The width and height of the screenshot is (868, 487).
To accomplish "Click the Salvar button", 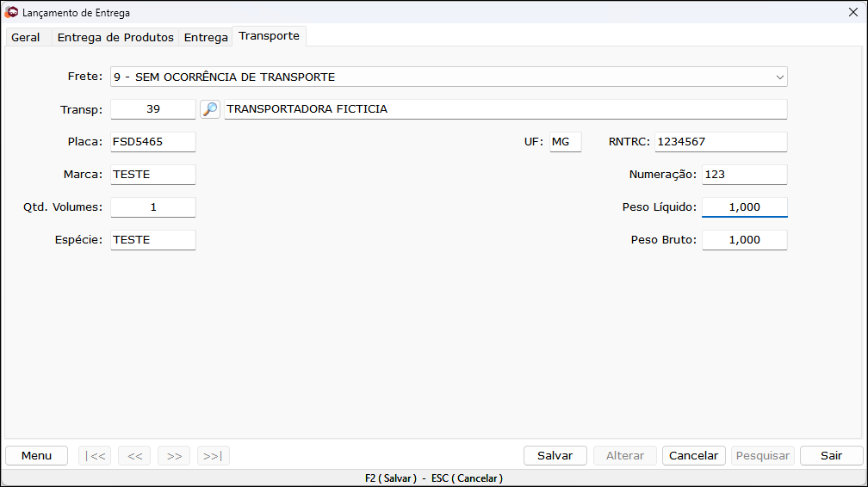I will pos(555,455).
